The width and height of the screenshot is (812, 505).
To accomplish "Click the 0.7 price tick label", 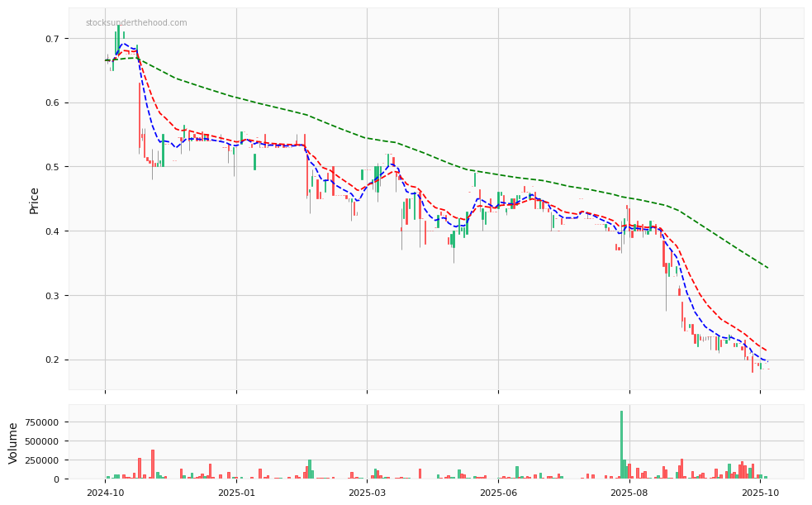I will [52, 39].
